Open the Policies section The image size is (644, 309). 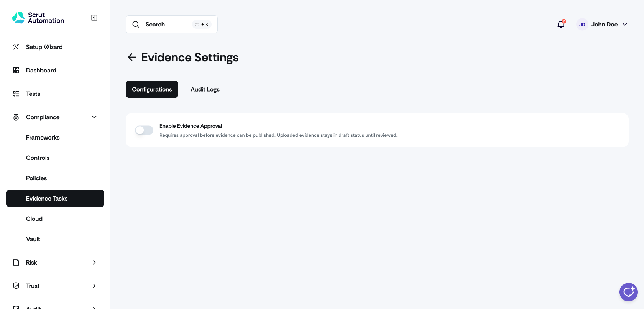pyautogui.click(x=36, y=178)
